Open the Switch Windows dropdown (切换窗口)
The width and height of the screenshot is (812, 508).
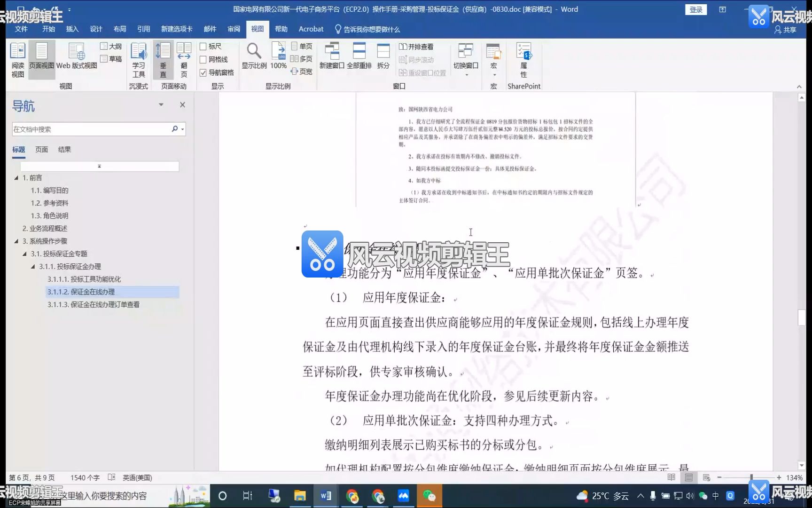coord(466,60)
